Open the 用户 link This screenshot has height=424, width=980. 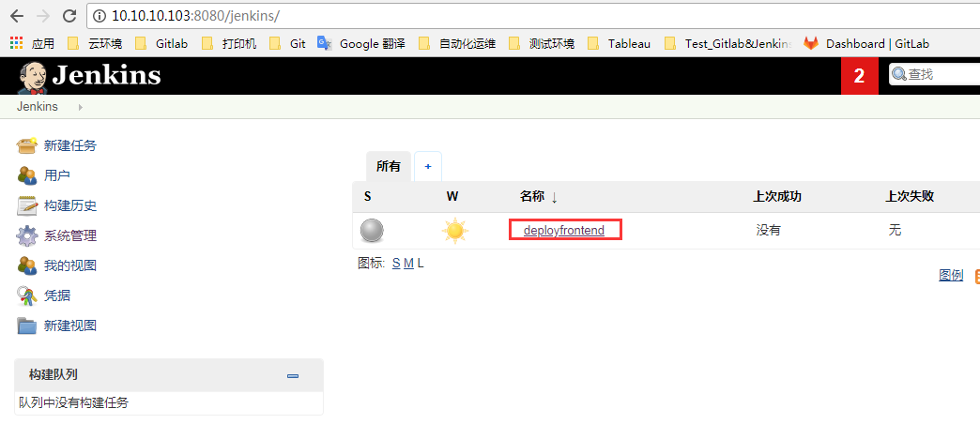click(57, 175)
